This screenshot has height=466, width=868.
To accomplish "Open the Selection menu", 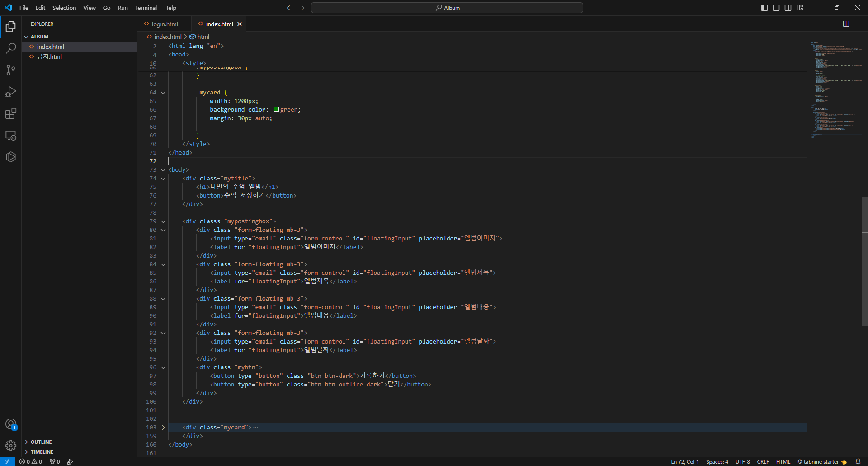I will click(64, 8).
